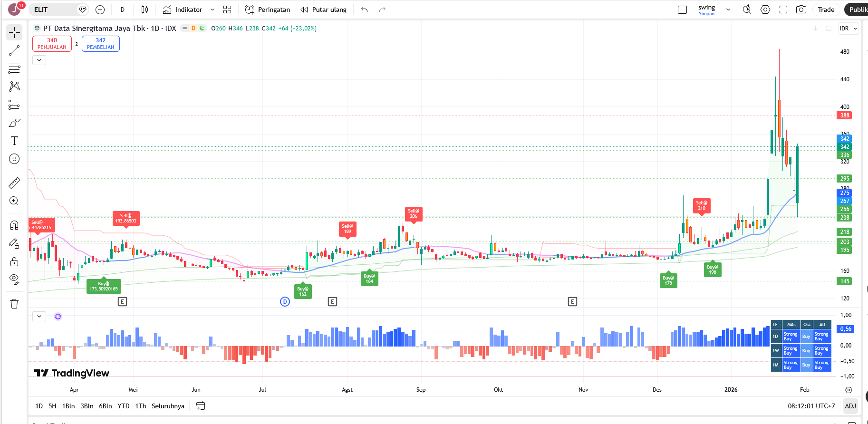
Task: Select the 1D time range
Action: (39, 406)
